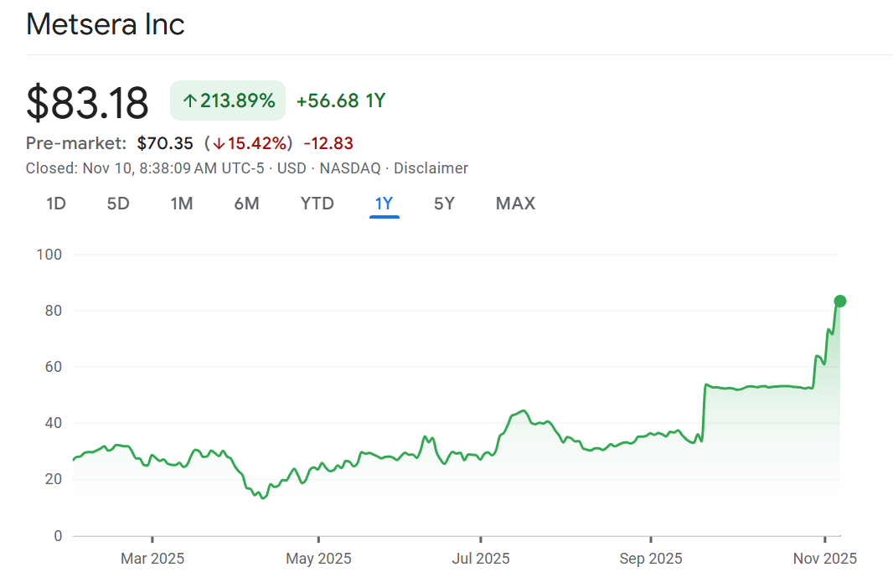Click the active 1Y range tab
The height and width of the screenshot is (588, 893).
[x=384, y=204]
